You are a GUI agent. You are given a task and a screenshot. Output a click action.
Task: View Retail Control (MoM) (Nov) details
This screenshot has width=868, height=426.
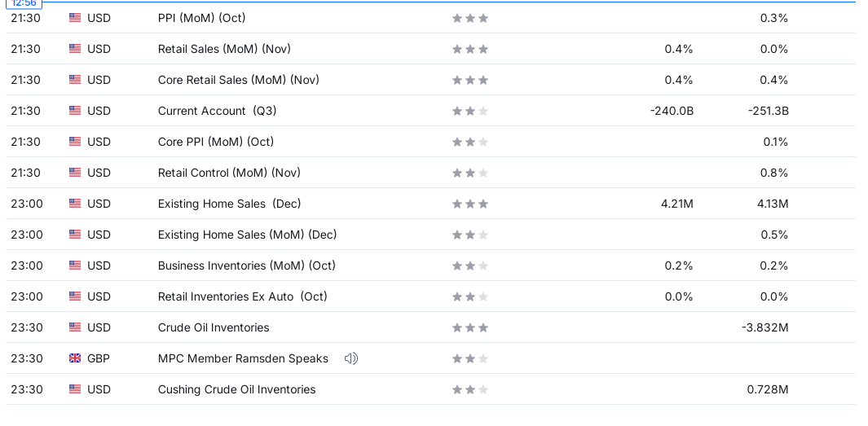pos(229,173)
